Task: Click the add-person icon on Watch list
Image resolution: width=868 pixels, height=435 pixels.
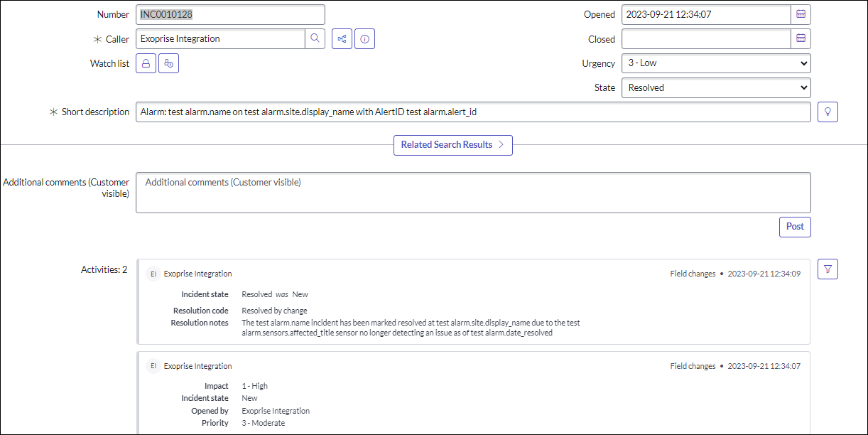Action: (168, 63)
